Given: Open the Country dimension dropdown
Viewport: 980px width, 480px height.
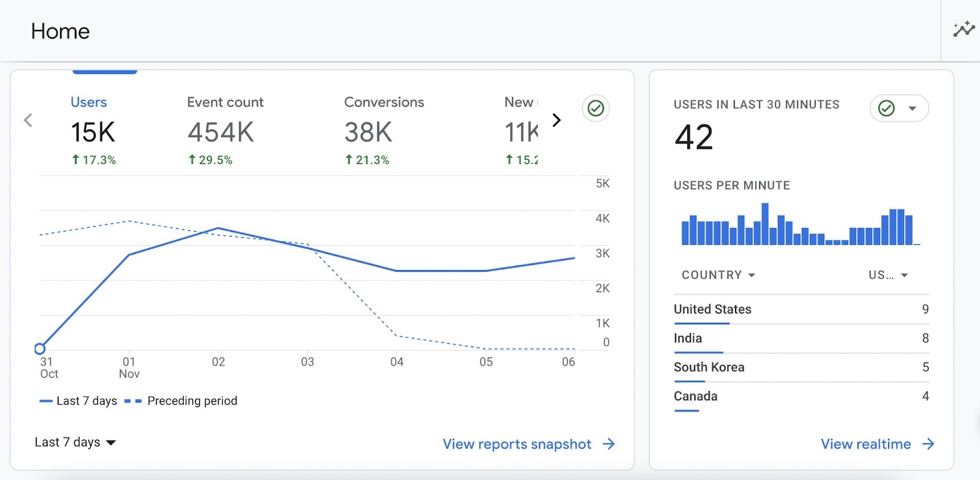Looking at the screenshot, I should click(718, 275).
